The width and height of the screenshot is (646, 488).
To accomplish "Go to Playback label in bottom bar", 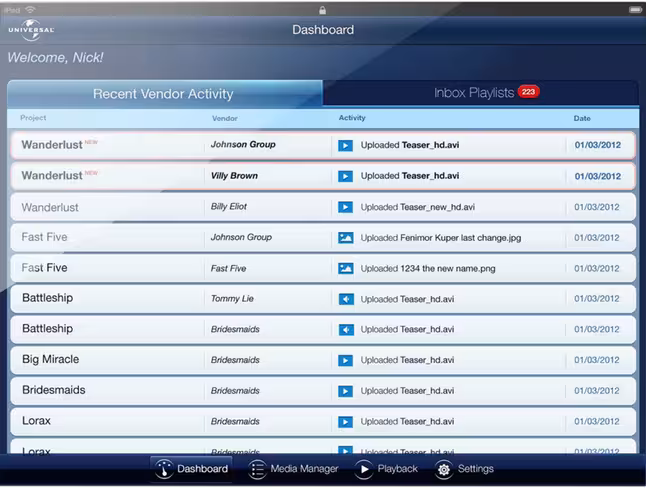I will [398, 469].
